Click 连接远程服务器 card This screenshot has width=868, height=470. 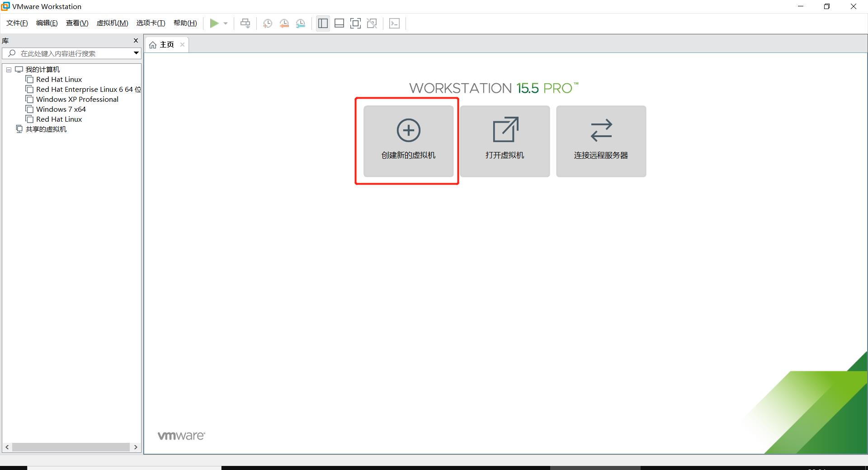click(x=601, y=141)
